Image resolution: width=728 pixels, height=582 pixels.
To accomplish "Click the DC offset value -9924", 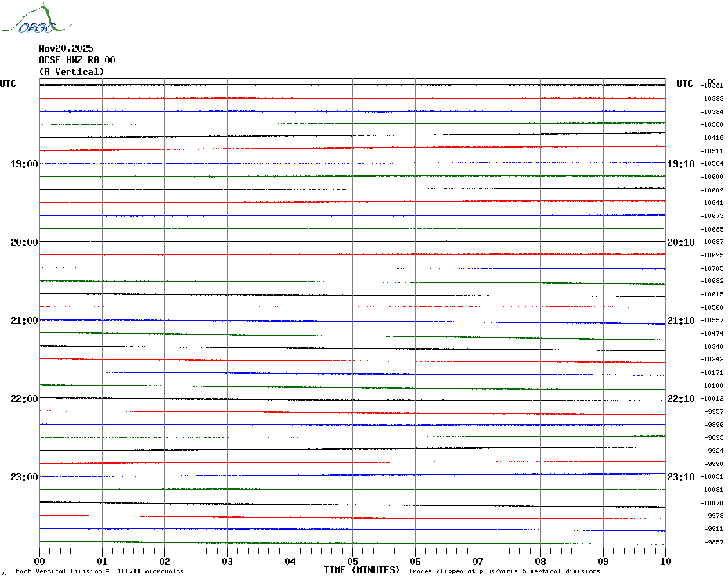I will pos(714,451).
